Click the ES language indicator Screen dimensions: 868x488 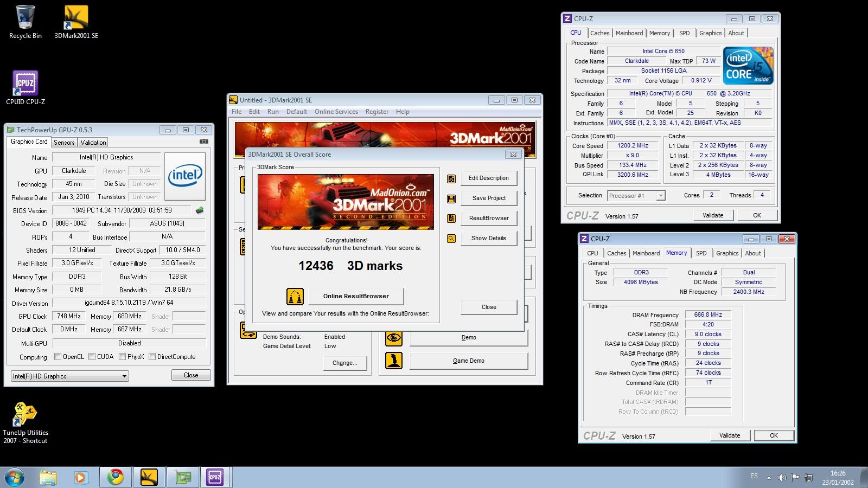pyautogui.click(x=754, y=476)
